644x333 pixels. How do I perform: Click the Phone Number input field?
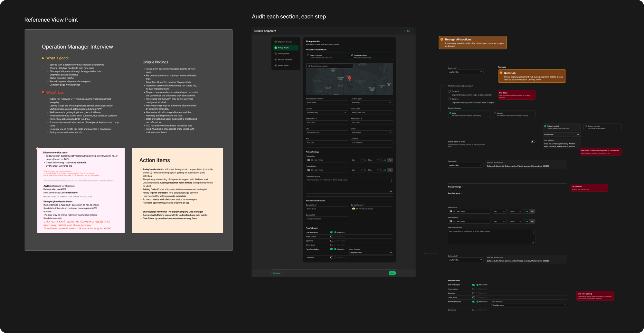coord(377,209)
